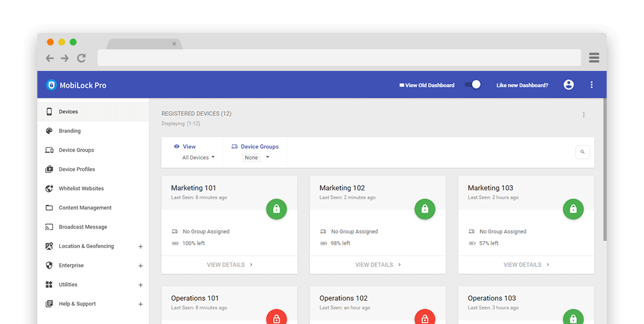Image resolution: width=644 pixels, height=324 pixels.
Task: Click the page vertical scrollbar
Action: (605, 170)
